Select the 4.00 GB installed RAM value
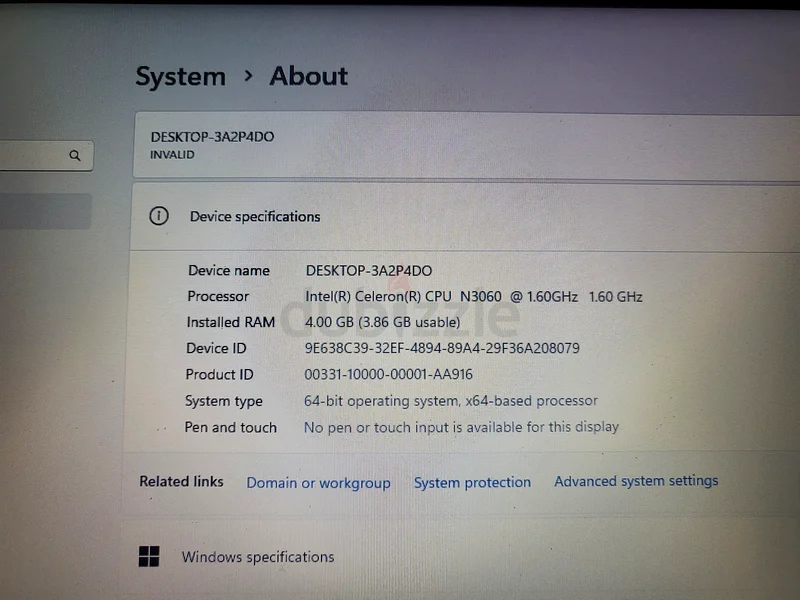The height and width of the screenshot is (600, 800). click(383, 322)
